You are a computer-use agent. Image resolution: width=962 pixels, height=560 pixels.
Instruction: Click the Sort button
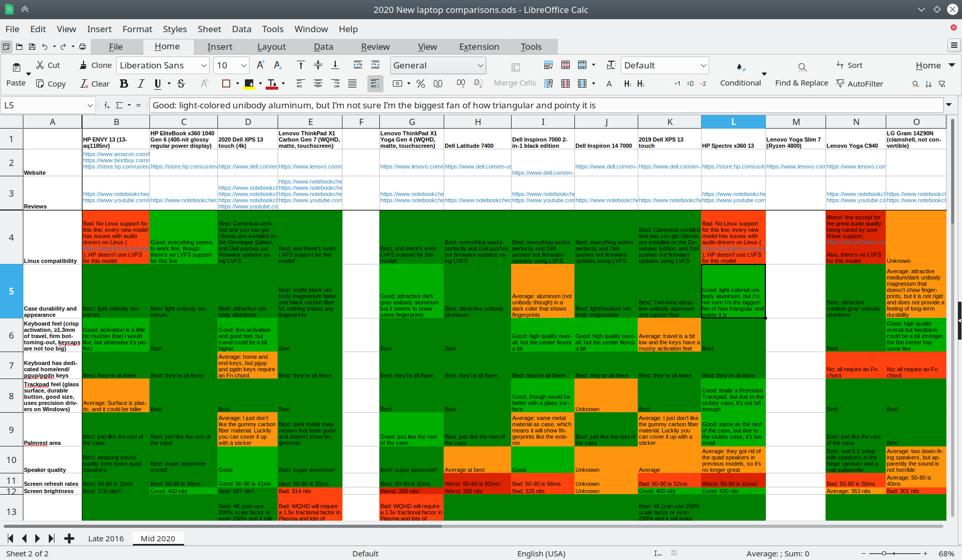(849, 65)
